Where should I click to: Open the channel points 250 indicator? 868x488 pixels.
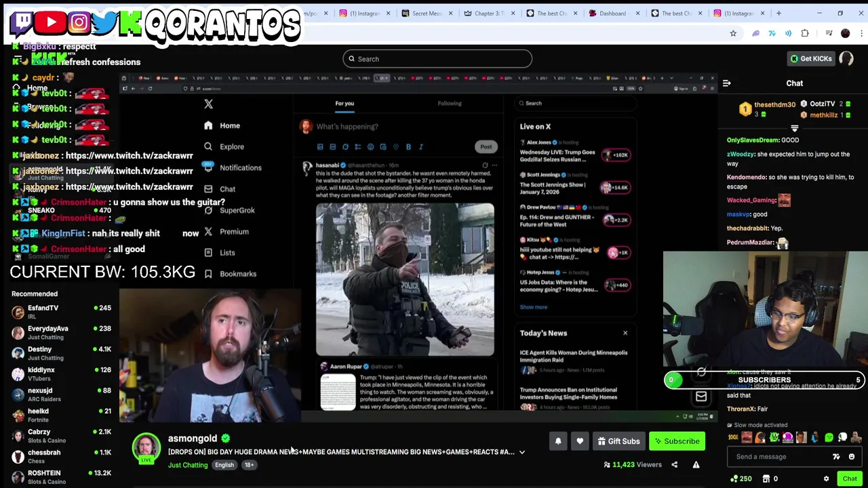740,479
